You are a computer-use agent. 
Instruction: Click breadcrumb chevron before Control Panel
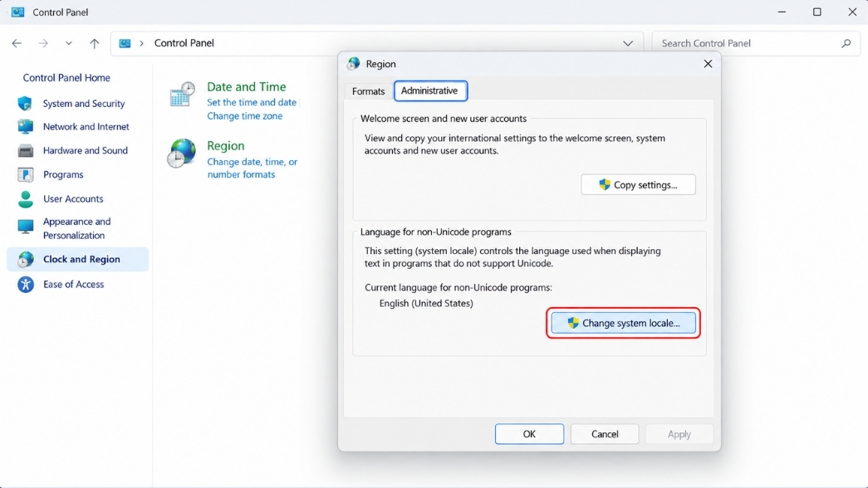tap(142, 43)
